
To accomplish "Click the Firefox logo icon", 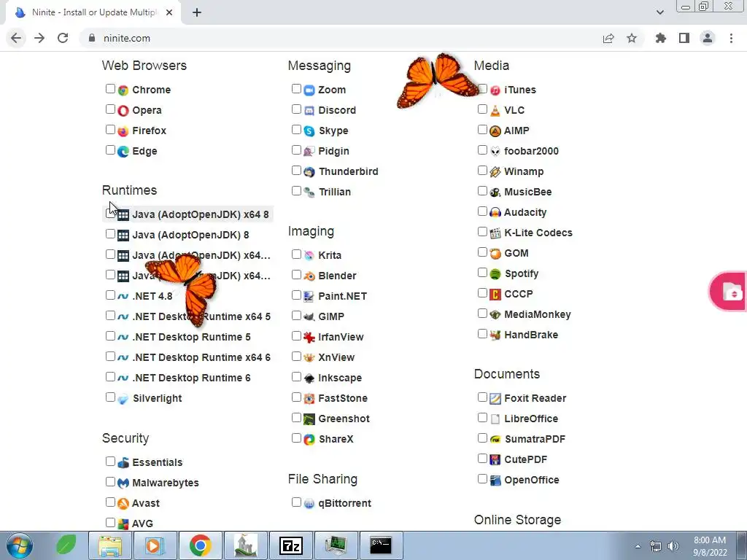I will (123, 131).
